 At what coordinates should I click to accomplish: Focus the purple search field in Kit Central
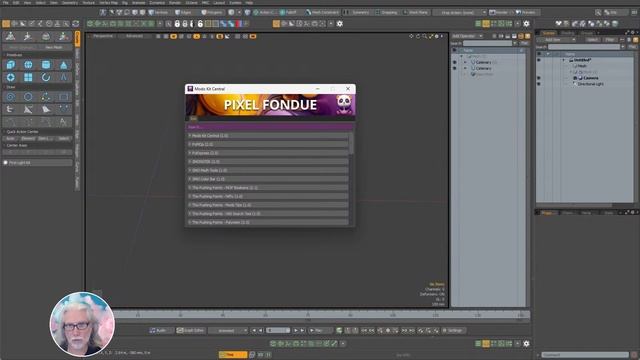pyautogui.click(x=269, y=127)
